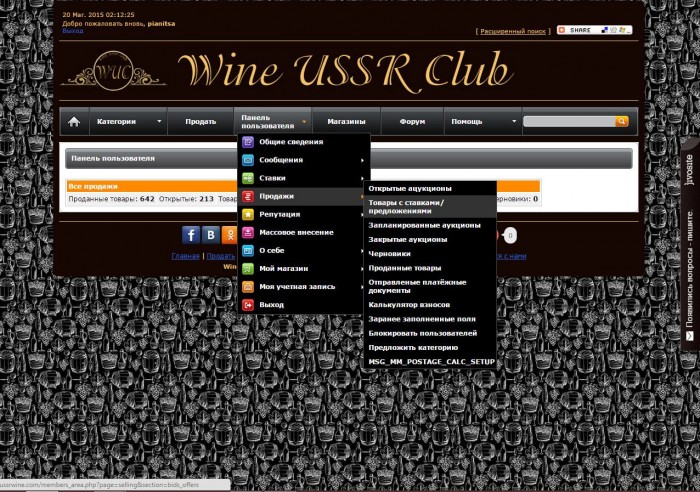Open Магазины in the navigation bar
700x492 pixels.
[346, 121]
